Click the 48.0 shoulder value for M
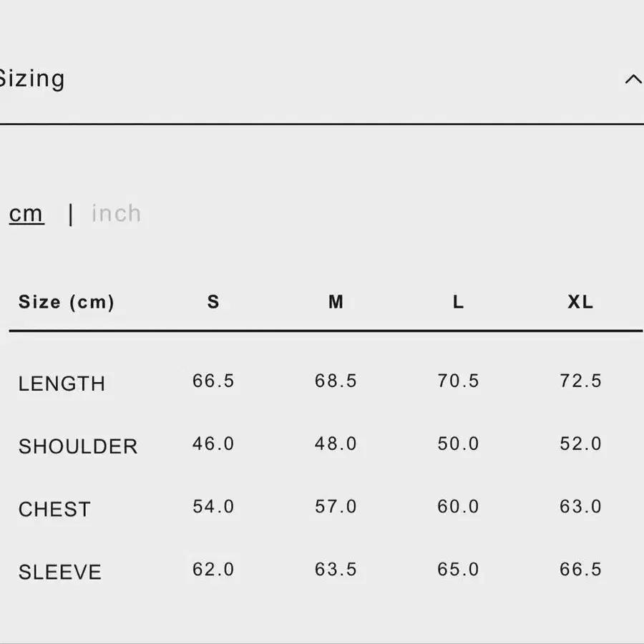The image size is (644, 644). tap(336, 444)
